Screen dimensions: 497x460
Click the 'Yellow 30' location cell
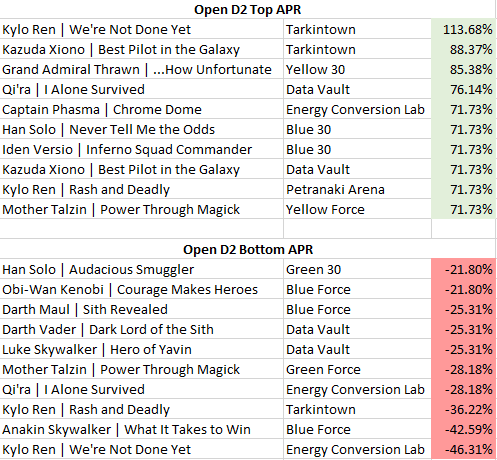357,69
